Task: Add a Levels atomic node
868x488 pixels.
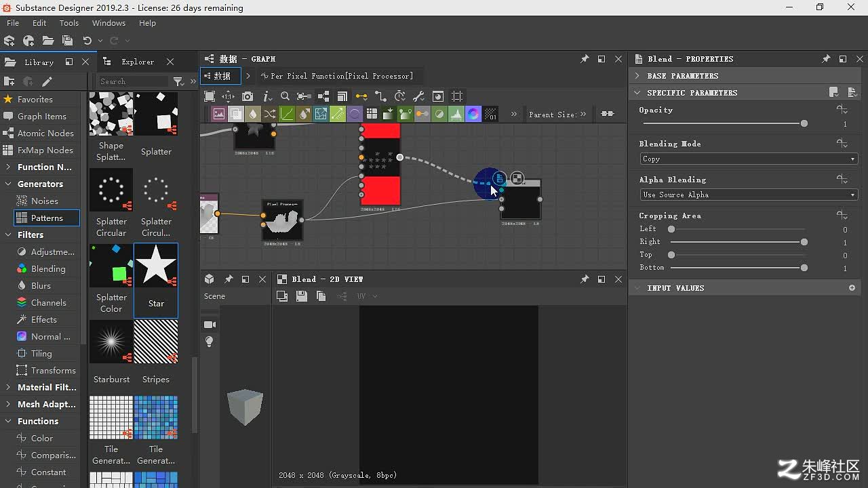Action: [456, 114]
